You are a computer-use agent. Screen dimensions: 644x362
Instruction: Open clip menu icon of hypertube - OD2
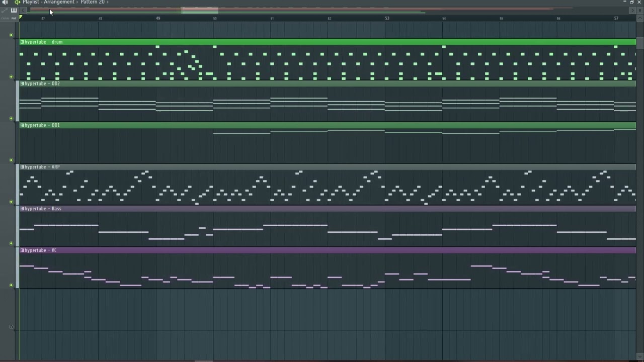click(22, 83)
